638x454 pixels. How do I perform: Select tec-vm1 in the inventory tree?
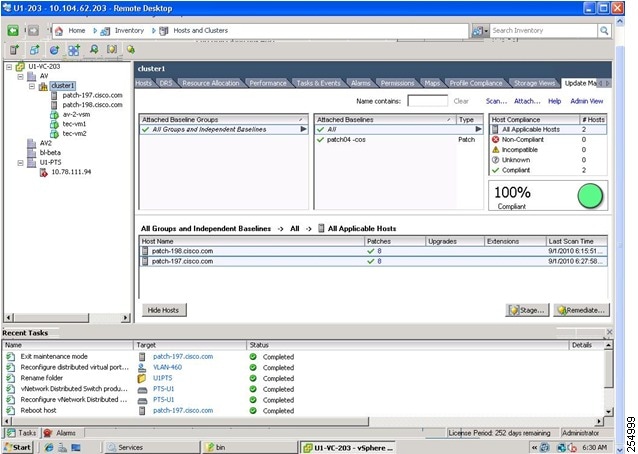[x=74, y=124]
